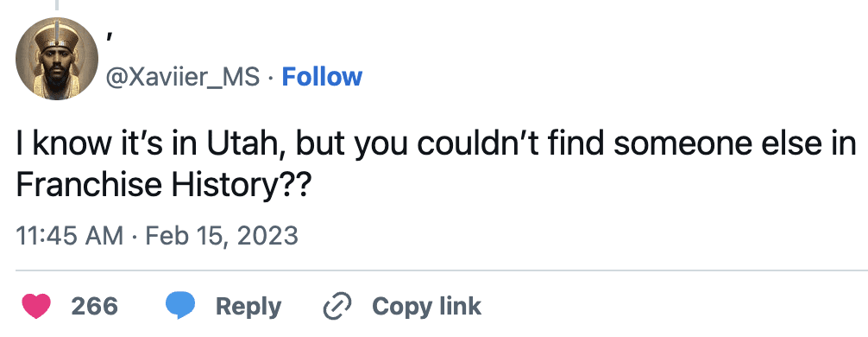Like the tweet with the heart icon

tap(36, 306)
